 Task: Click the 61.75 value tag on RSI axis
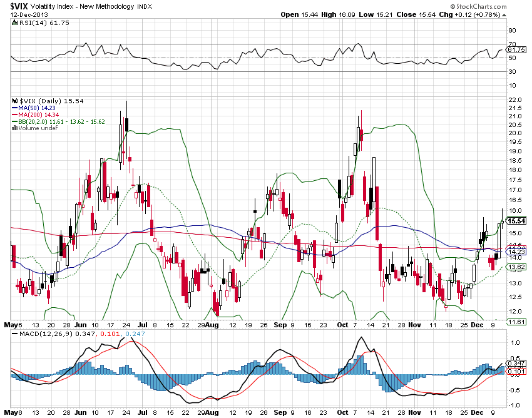click(516, 50)
